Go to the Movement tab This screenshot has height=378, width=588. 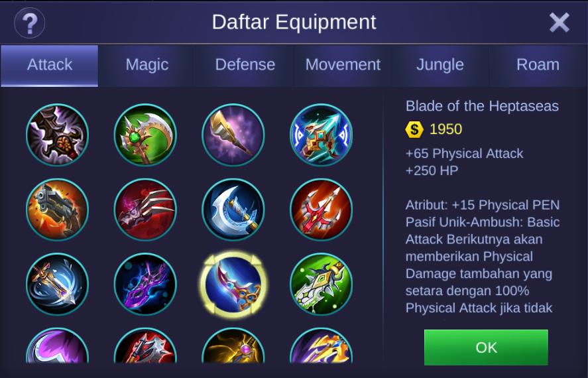point(343,65)
